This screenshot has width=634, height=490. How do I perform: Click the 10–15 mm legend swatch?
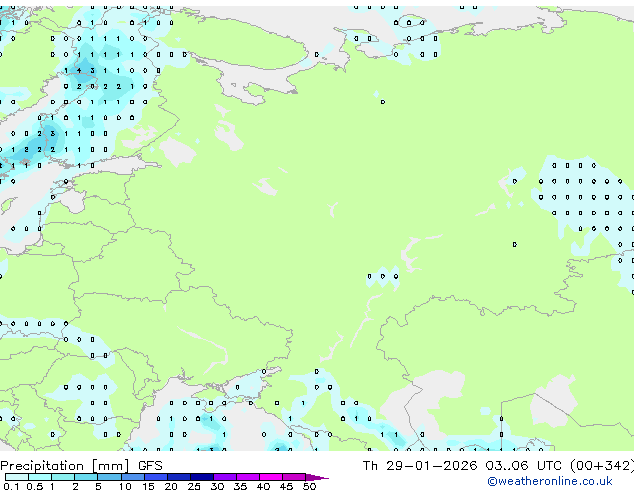133,477
